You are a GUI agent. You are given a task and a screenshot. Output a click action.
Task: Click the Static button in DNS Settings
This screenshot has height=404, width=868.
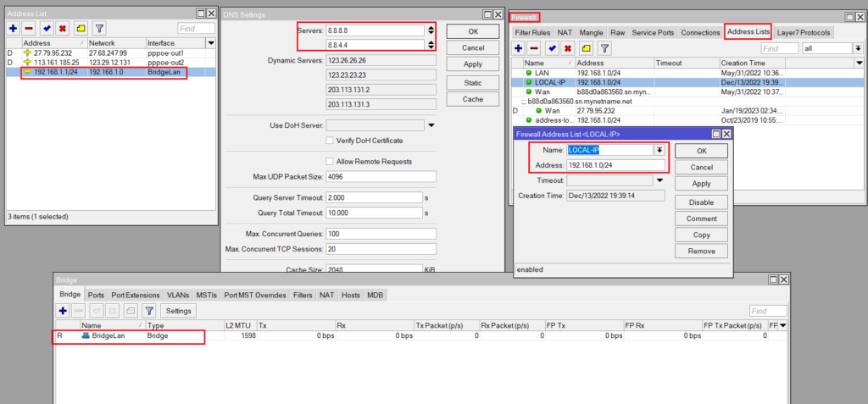pos(473,82)
